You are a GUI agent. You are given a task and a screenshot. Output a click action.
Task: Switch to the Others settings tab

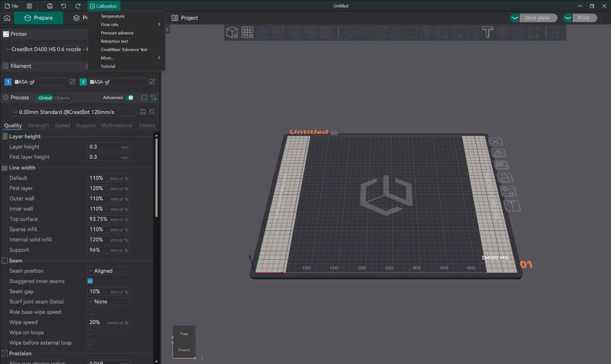[147, 126]
